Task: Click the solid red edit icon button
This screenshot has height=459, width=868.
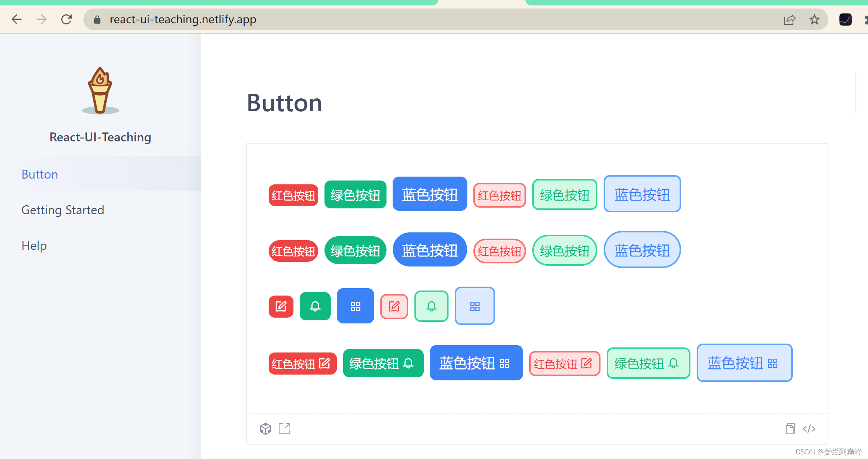Action: coord(281,306)
